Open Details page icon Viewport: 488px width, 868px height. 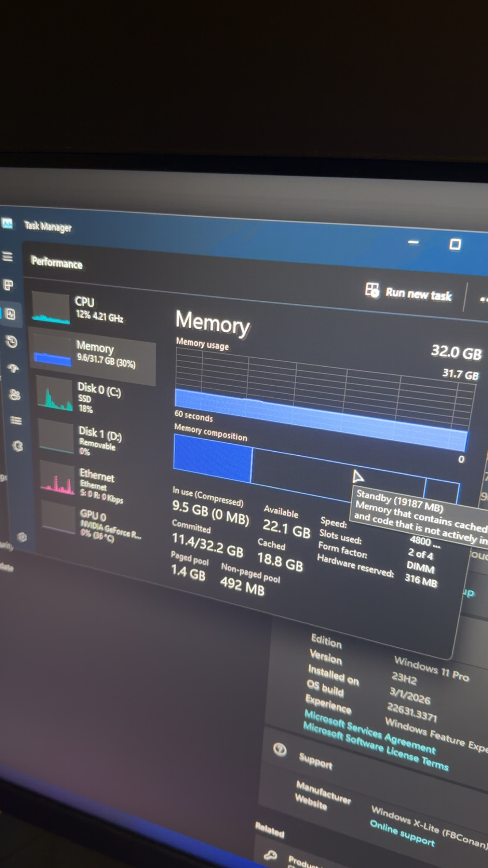pyautogui.click(x=16, y=420)
